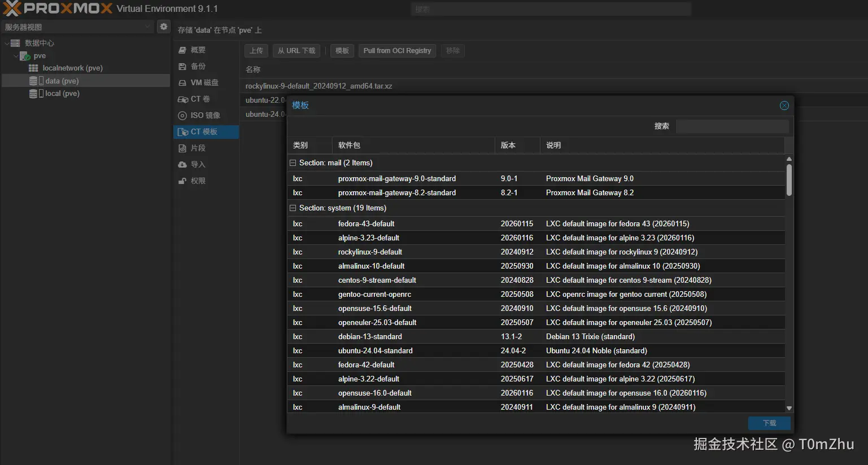Screen dimensions: 868x465
Task: Click the 权限 unlock icon
Action: point(182,181)
